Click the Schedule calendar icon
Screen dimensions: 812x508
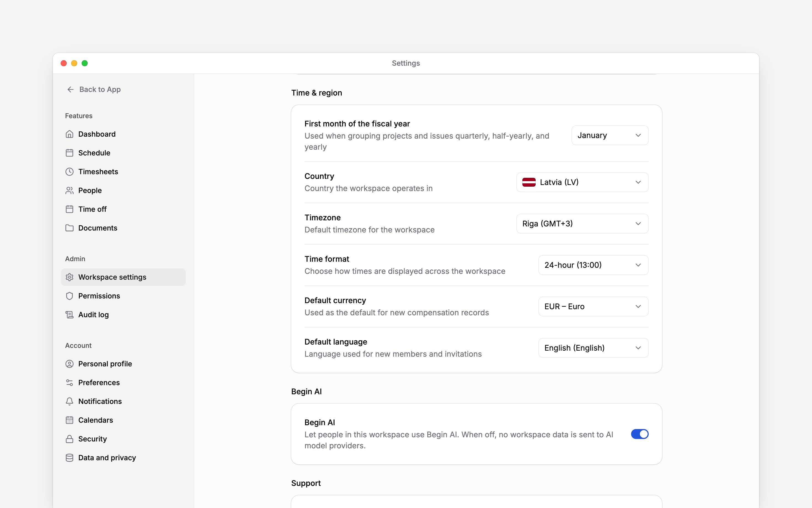[70, 153]
